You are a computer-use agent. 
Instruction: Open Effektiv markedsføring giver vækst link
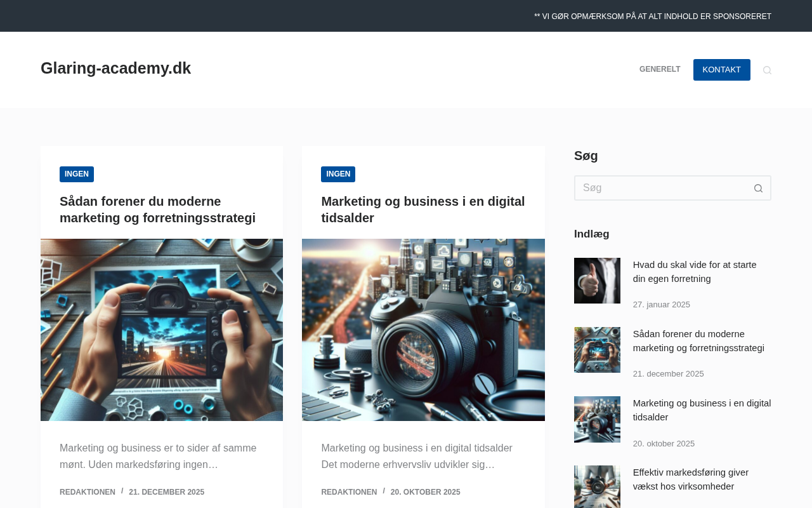pos(690,479)
